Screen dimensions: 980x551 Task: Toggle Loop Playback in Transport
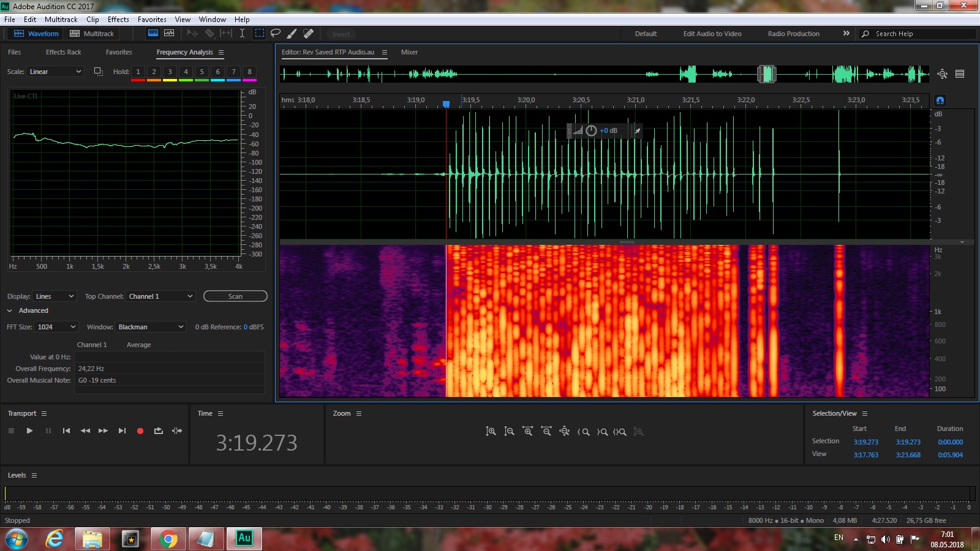point(159,431)
